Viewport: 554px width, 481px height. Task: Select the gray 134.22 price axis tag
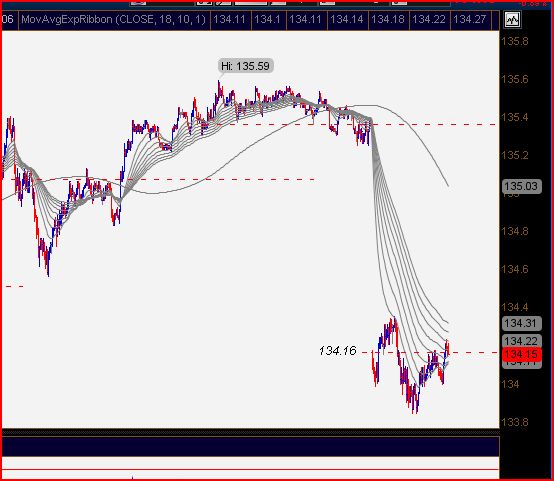pyautogui.click(x=521, y=341)
